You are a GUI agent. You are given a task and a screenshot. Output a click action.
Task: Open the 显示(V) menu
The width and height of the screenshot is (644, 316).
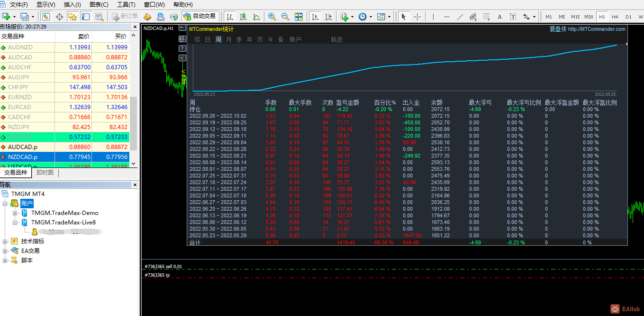(x=46, y=5)
